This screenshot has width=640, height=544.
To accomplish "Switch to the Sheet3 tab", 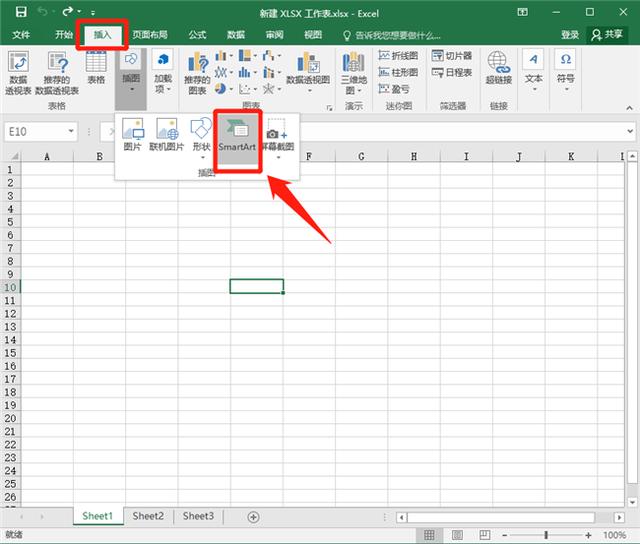I will pos(198,516).
